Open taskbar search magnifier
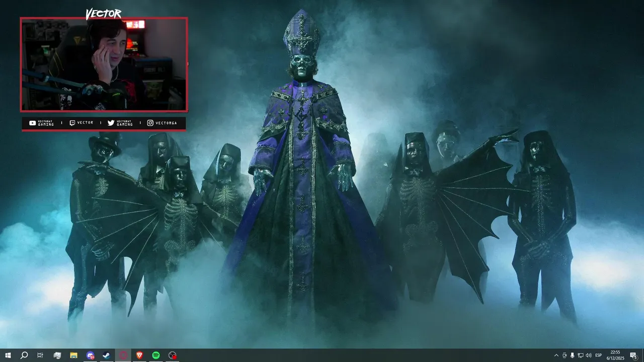 pos(24,355)
